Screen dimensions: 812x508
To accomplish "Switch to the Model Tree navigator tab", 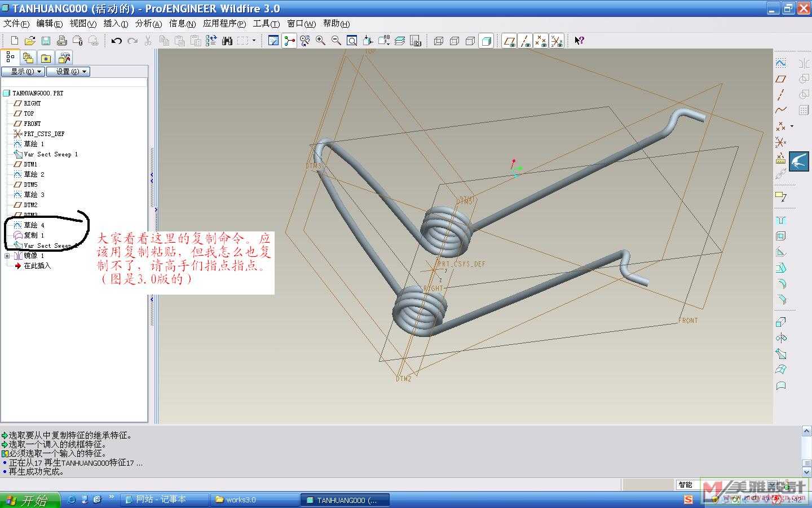I will point(10,57).
